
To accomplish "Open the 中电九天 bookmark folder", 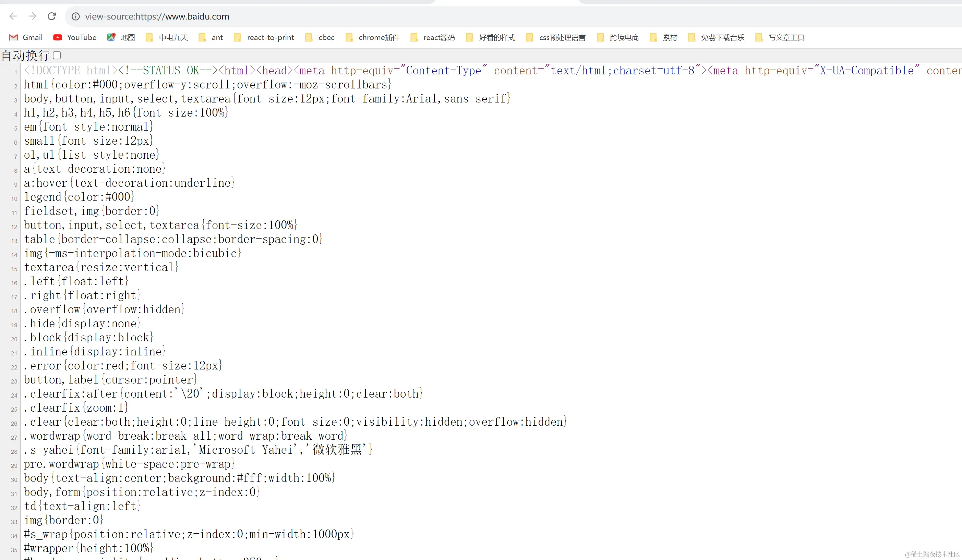I will [x=167, y=37].
